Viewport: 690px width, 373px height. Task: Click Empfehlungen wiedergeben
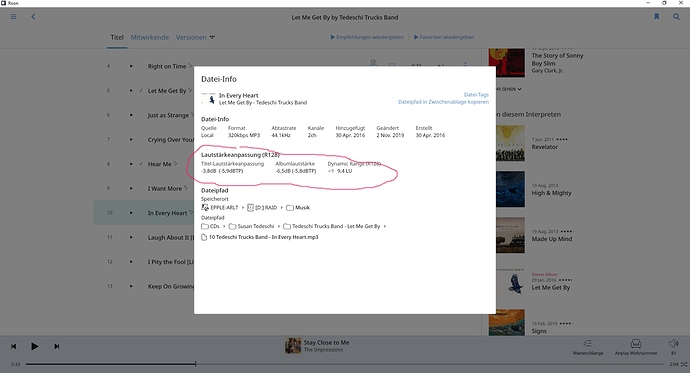click(x=367, y=37)
